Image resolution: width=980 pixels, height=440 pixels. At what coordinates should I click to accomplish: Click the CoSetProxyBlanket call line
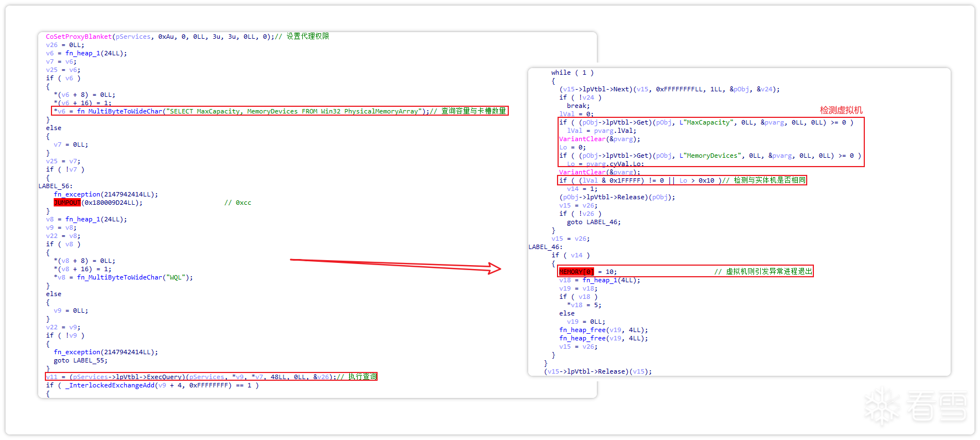(187, 37)
